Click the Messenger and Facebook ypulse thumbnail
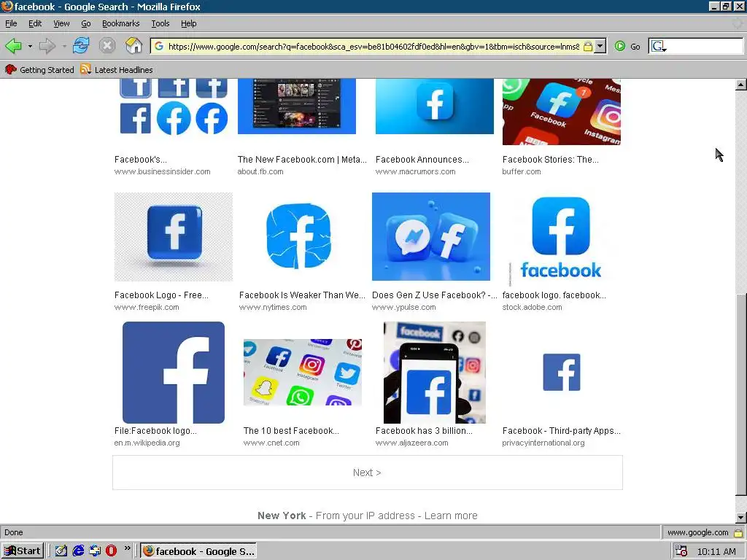This screenshot has width=747, height=560. 430,236
